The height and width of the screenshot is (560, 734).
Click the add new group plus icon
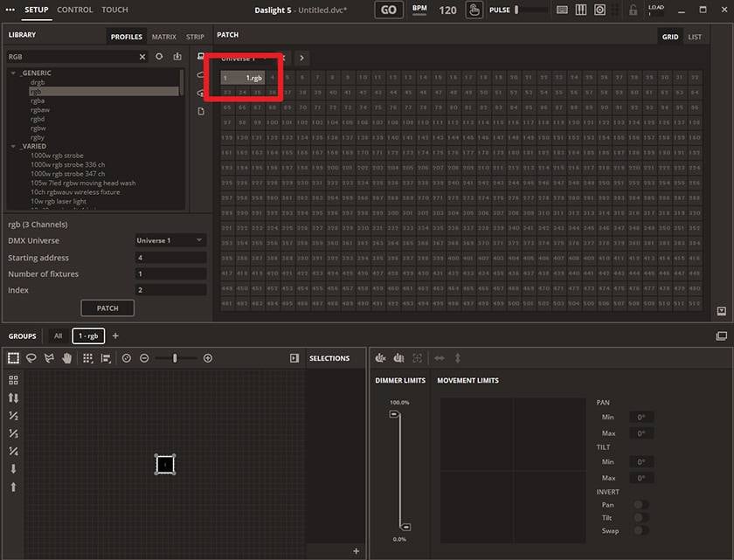pos(115,335)
